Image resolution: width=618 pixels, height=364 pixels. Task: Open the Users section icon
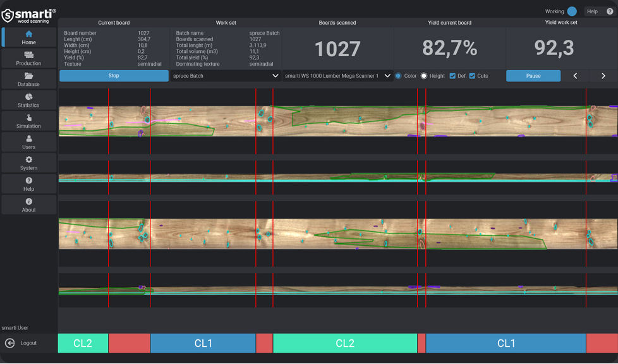28,139
